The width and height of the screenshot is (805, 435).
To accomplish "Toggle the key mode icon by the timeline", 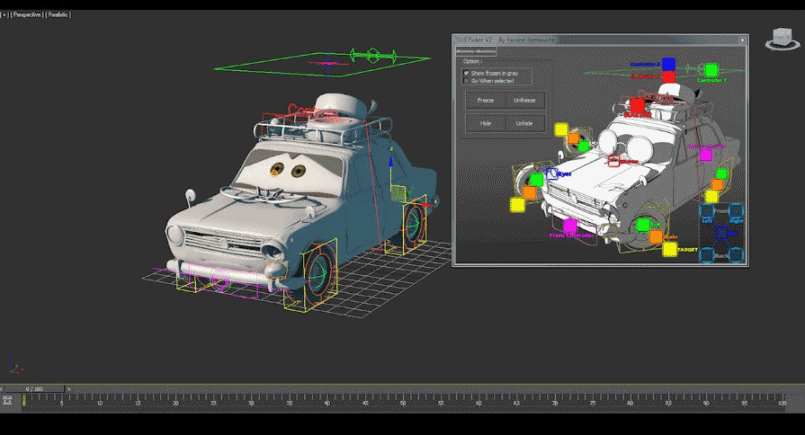I will [7, 400].
